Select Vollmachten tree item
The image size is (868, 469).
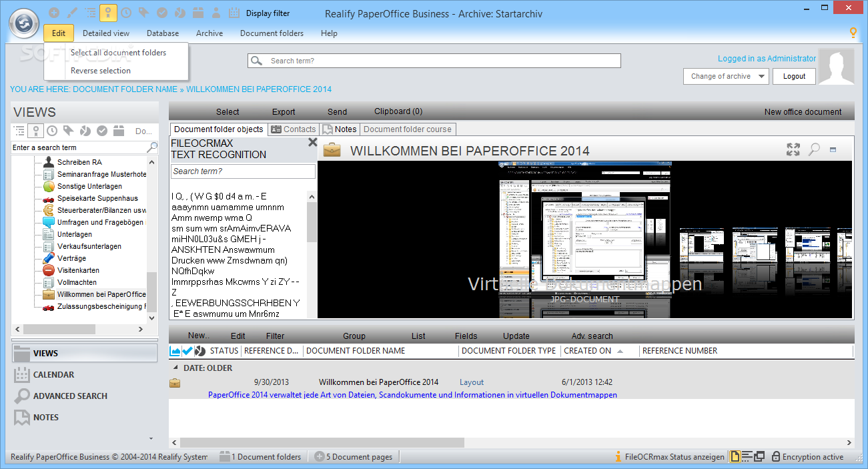point(77,282)
